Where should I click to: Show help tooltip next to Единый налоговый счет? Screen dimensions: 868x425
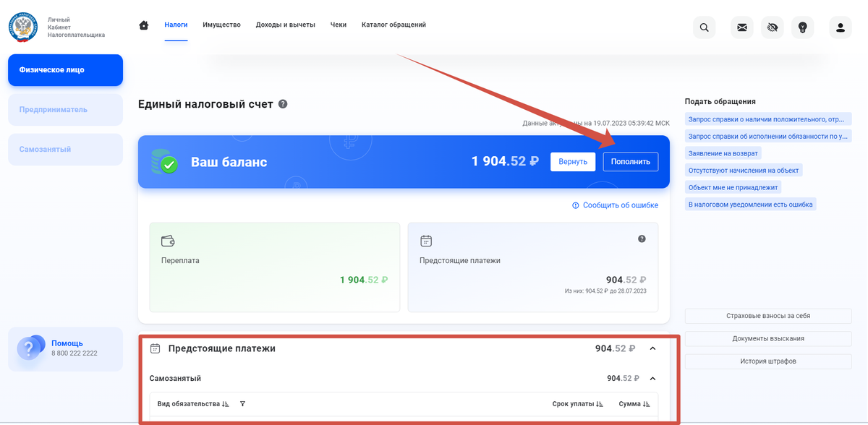(283, 104)
